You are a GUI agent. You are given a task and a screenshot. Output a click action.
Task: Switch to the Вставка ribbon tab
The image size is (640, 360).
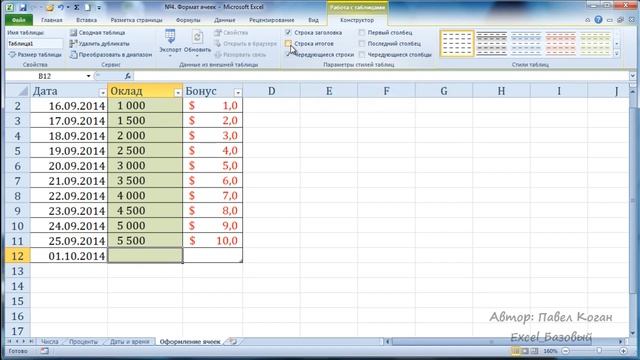(x=87, y=20)
